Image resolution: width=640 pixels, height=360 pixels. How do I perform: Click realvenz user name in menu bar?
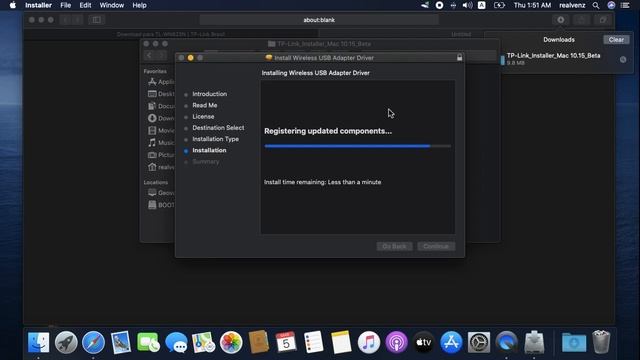click(572, 5)
